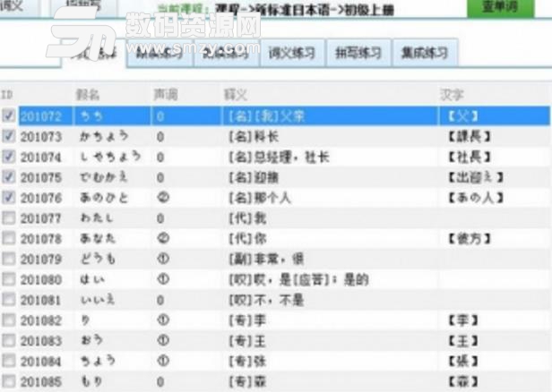
Task: Click the kana おう
Action: click(91, 341)
